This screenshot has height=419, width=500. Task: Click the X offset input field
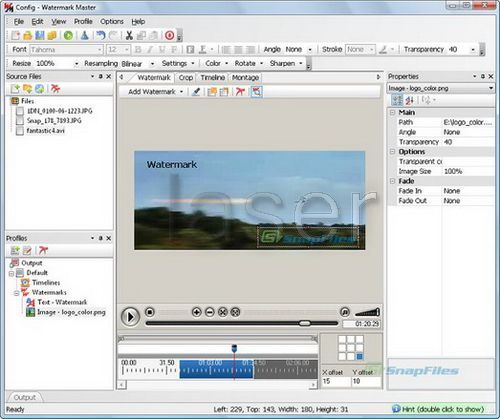point(336,381)
